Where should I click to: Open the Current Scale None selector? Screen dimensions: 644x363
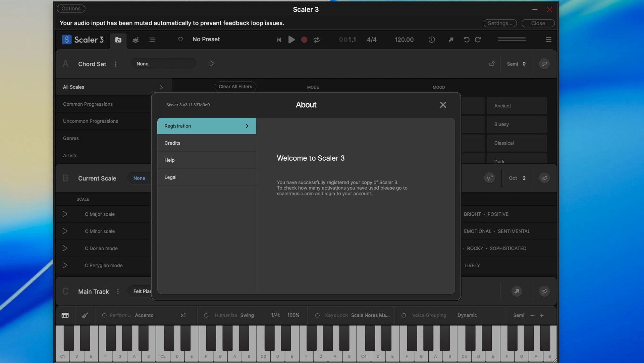point(139,178)
